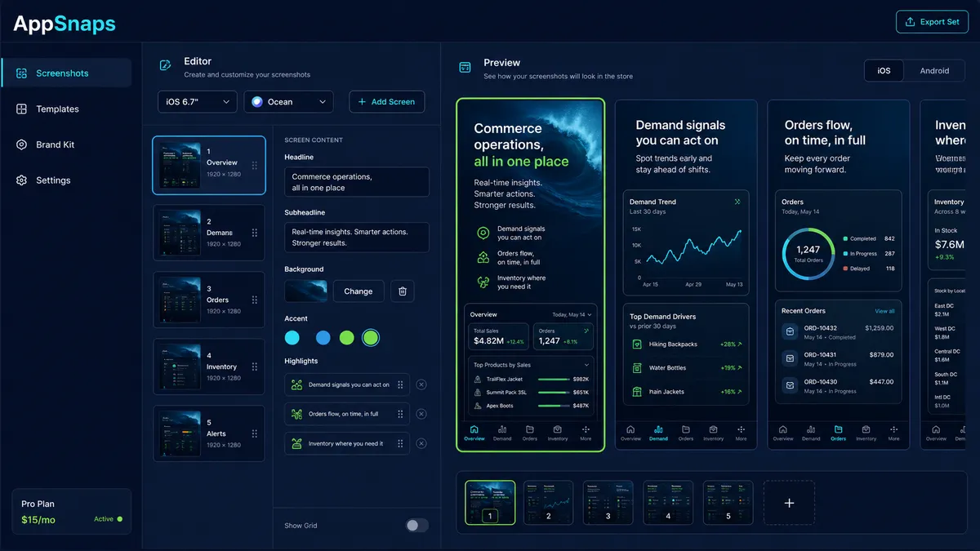Click the Screenshots sidebar icon

click(22, 73)
